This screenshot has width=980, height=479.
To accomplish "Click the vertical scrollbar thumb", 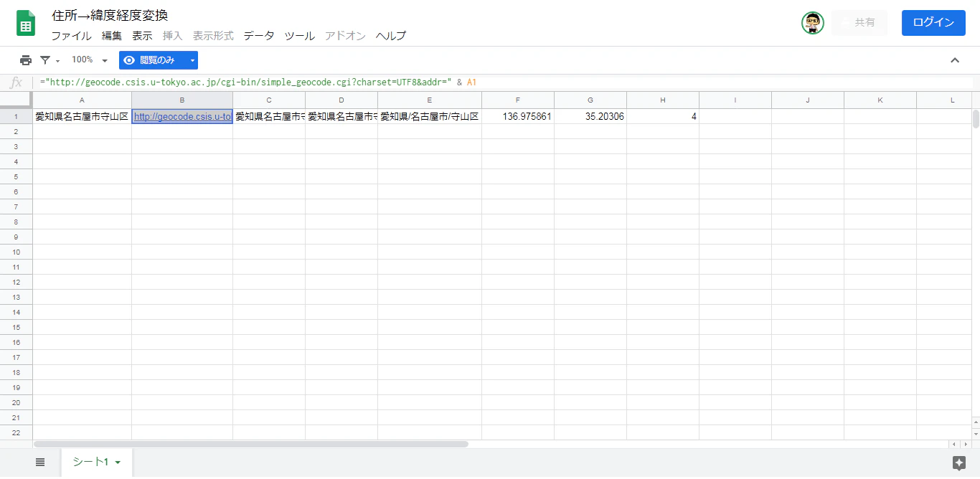I will pos(976,119).
